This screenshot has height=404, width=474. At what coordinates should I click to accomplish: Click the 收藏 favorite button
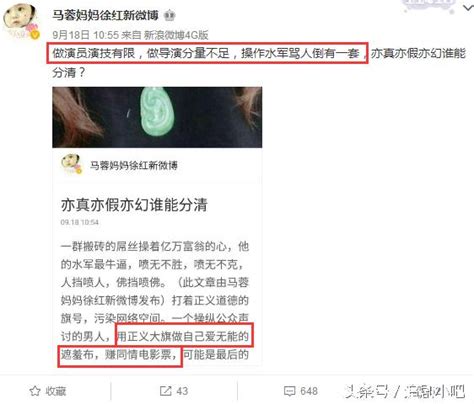48,391
